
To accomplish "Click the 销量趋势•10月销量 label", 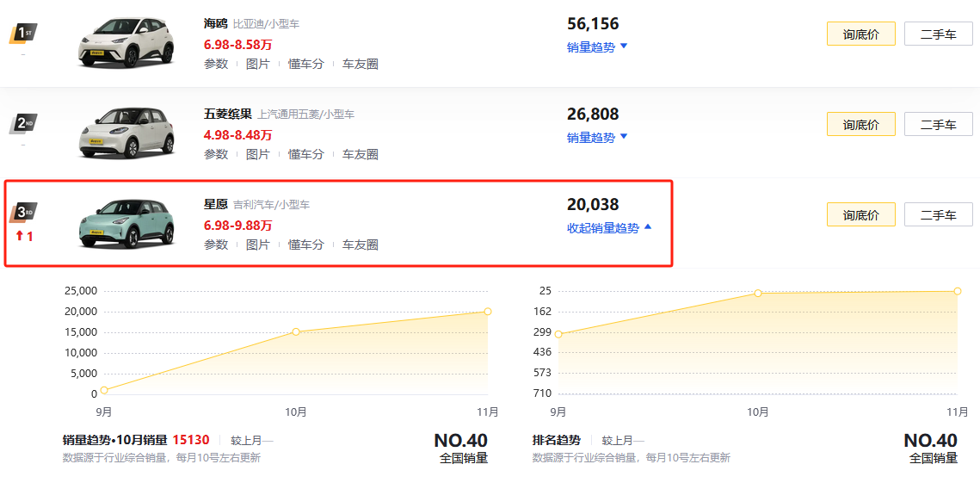I will (115, 440).
